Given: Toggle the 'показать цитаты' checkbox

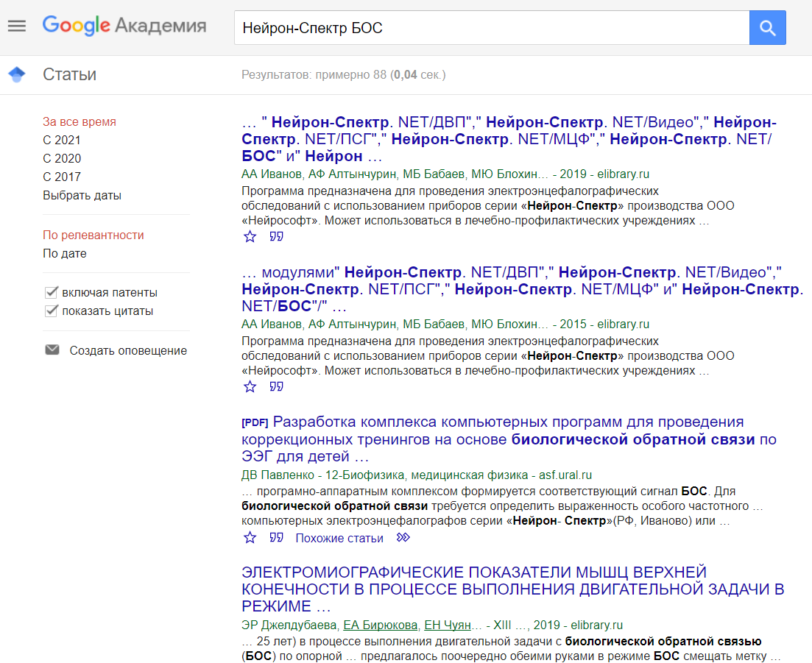Looking at the screenshot, I should tap(52, 311).
